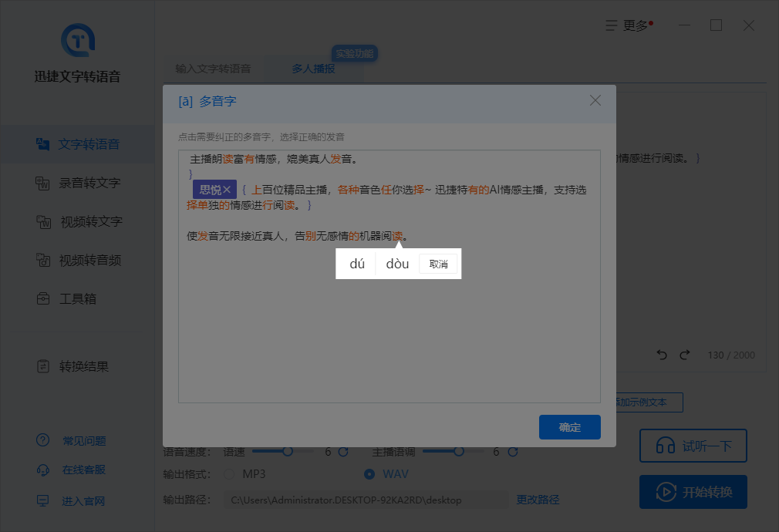Click polyphone 别 in 告别无感情
Image resolution: width=779 pixels, height=532 pixels.
[x=311, y=236]
